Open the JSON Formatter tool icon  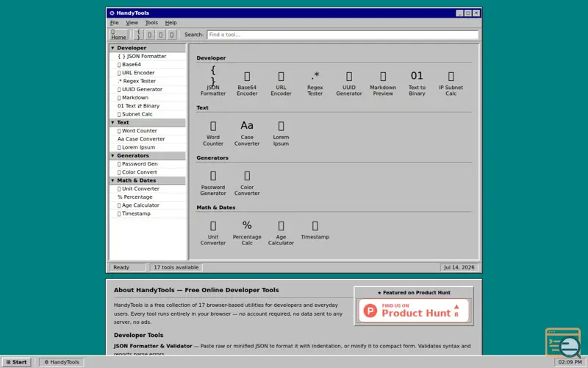[212, 81]
